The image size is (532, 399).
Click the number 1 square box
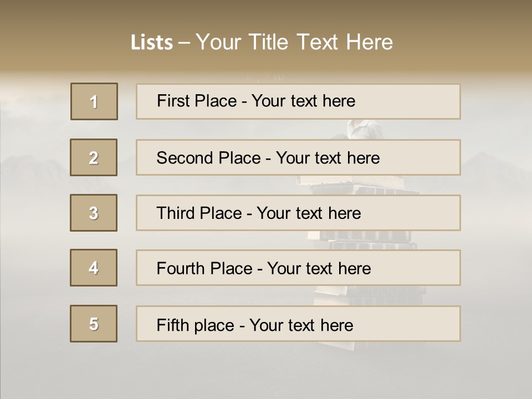(x=94, y=101)
